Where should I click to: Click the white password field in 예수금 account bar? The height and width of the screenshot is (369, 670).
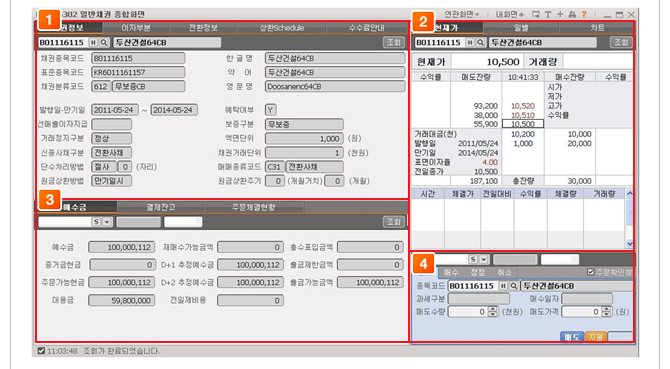[x=183, y=222]
